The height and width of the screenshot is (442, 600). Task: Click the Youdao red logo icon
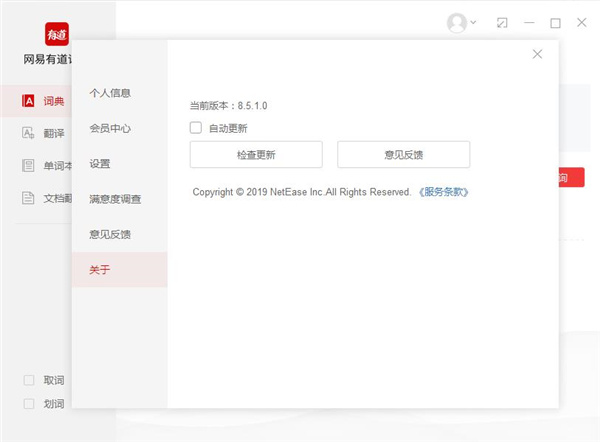[57, 34]
